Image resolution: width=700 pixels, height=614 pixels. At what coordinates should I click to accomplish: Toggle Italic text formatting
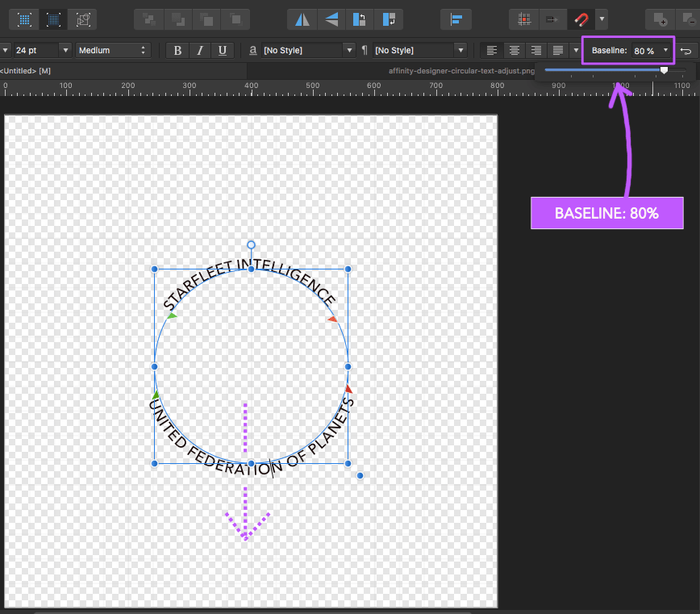click(x=200, y=50)
